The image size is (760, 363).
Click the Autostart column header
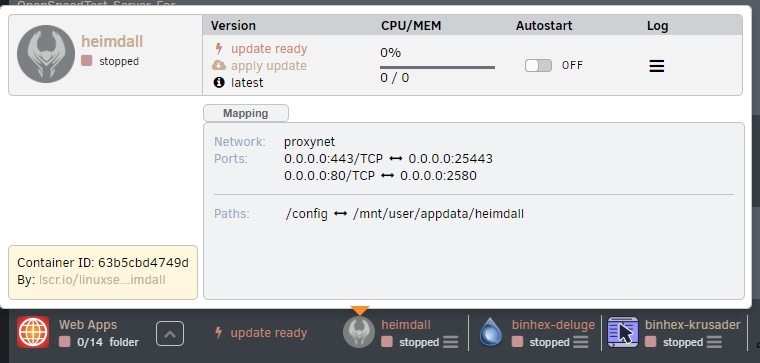click(x=544, y=26)
